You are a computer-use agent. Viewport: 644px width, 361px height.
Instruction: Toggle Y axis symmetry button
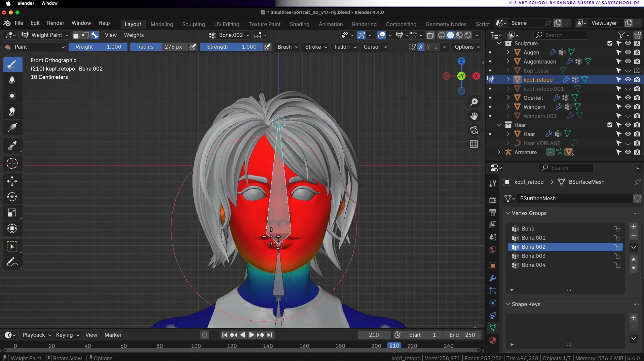[x=428, y=47]
